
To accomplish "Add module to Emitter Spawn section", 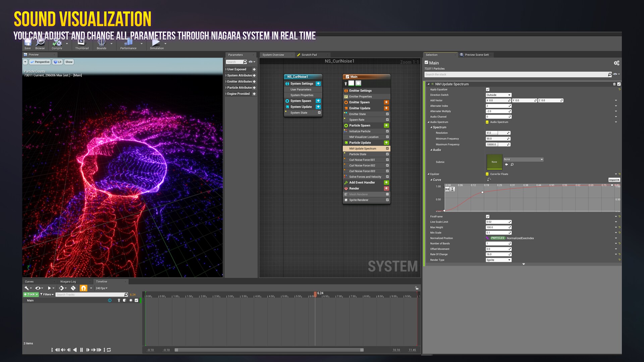I will coord(386,103).
